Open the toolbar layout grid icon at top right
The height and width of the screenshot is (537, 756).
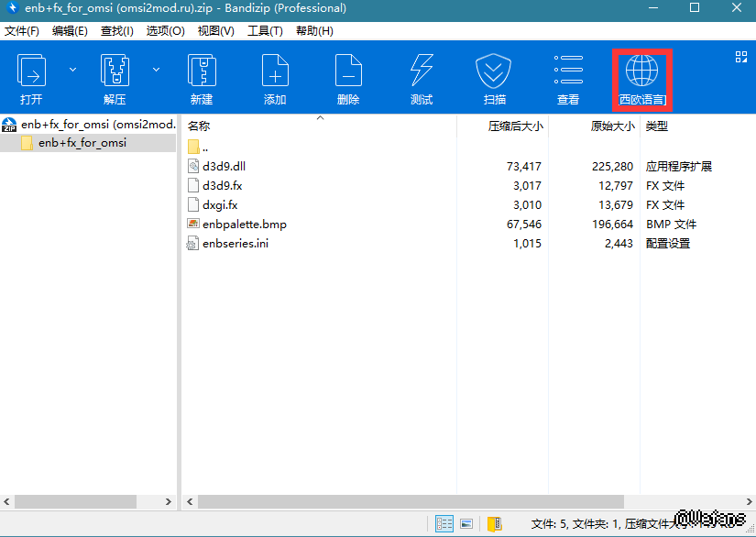pos(741,57)
